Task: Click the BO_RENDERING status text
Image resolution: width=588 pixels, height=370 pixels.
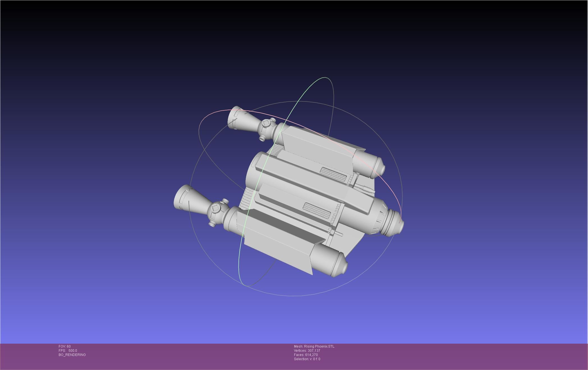Action: (x=72, y=355)
